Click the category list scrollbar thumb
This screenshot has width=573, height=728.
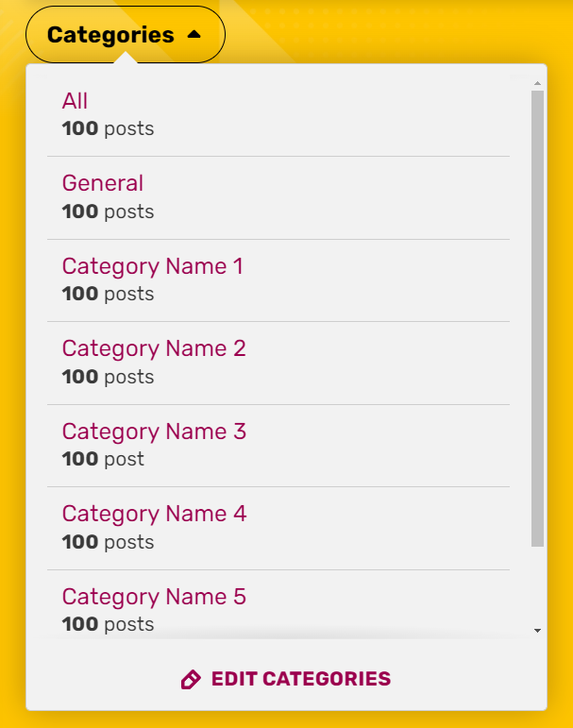point(537,318)
